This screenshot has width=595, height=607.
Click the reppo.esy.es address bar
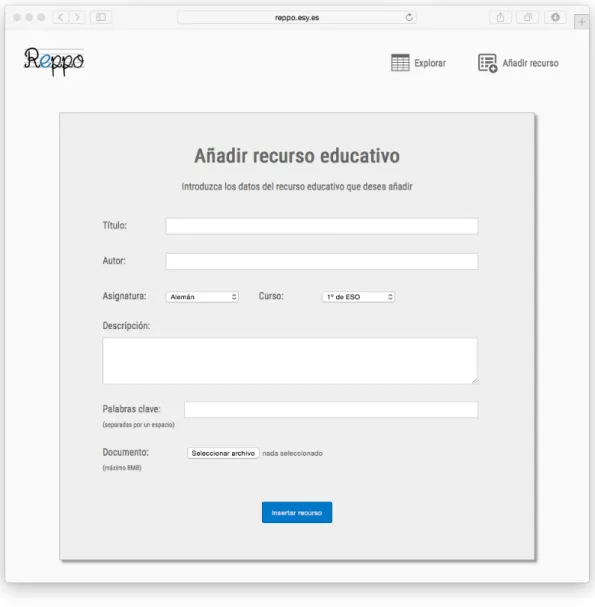coord(297,17)
